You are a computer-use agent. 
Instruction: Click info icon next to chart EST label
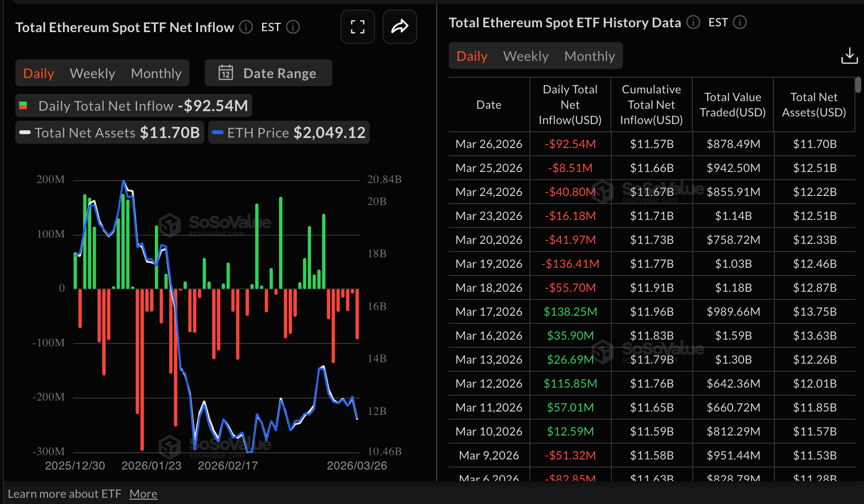(293, 27)
